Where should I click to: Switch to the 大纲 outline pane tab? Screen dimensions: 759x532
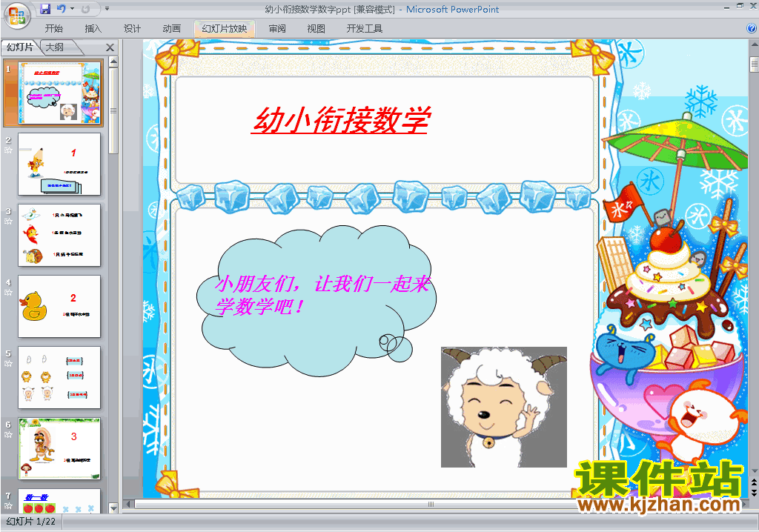click(x=55, y=47)
